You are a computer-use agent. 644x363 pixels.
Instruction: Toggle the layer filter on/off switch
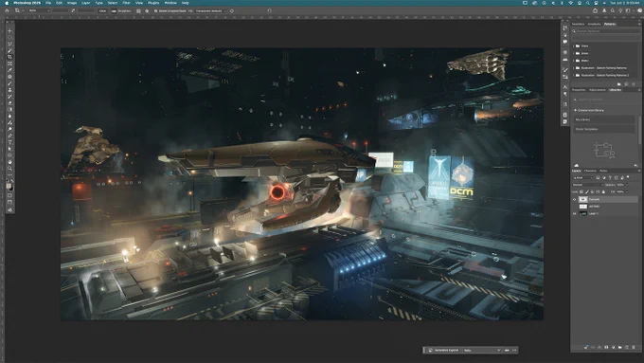[628, 177]
